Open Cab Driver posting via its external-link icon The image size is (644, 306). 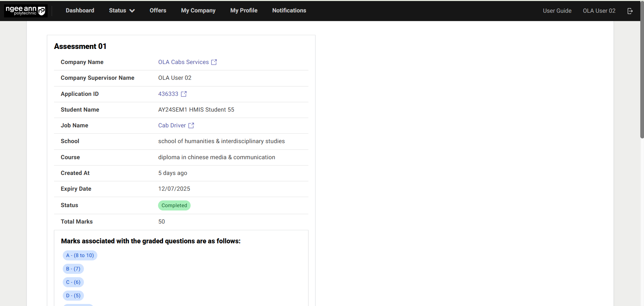(x=191, y=125)
